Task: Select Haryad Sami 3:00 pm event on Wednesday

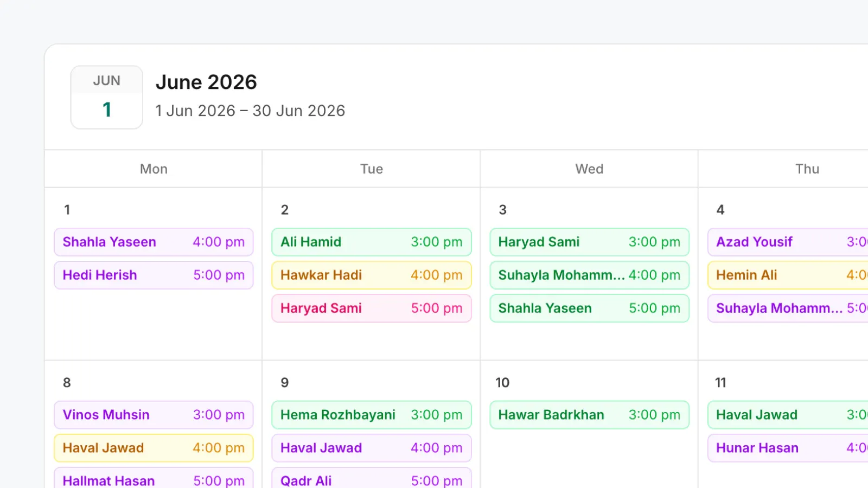Action: tap(589, 242)
